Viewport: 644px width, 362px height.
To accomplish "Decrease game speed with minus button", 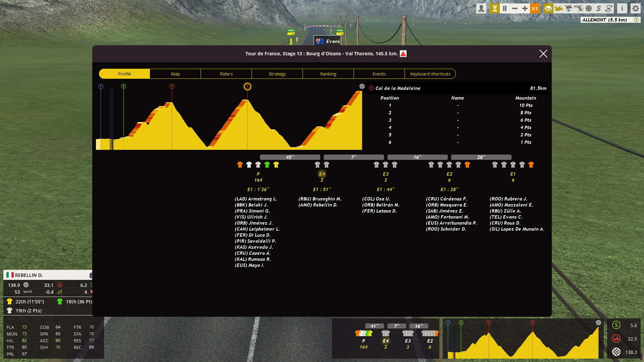I will pyautogui.click(x=515, y=8).
